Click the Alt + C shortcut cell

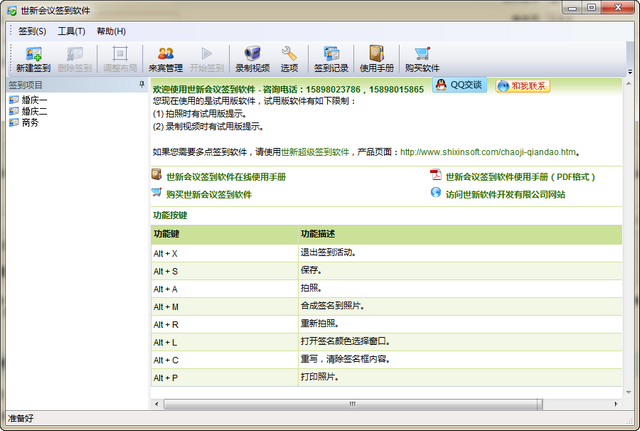[225, 360]
